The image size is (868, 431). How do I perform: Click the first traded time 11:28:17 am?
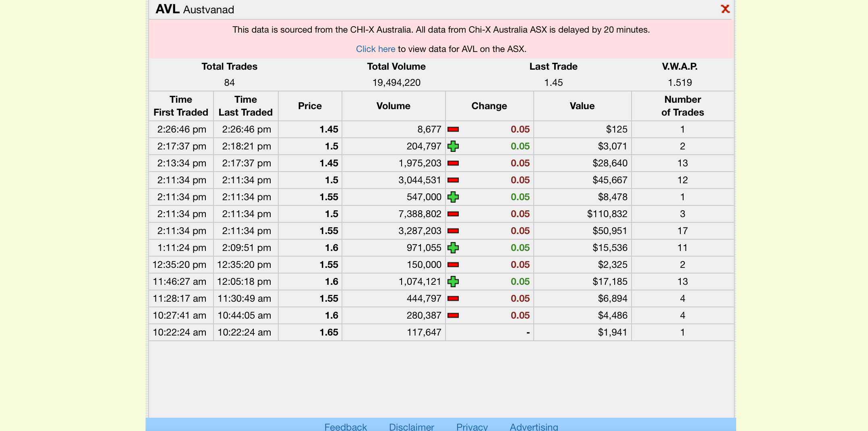coord(179,298)
